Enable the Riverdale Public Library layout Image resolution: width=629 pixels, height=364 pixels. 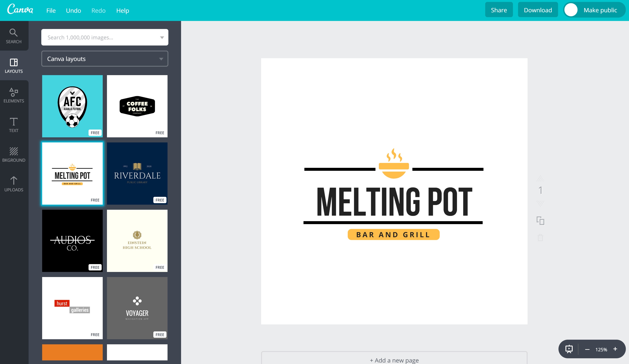point(137,172)
